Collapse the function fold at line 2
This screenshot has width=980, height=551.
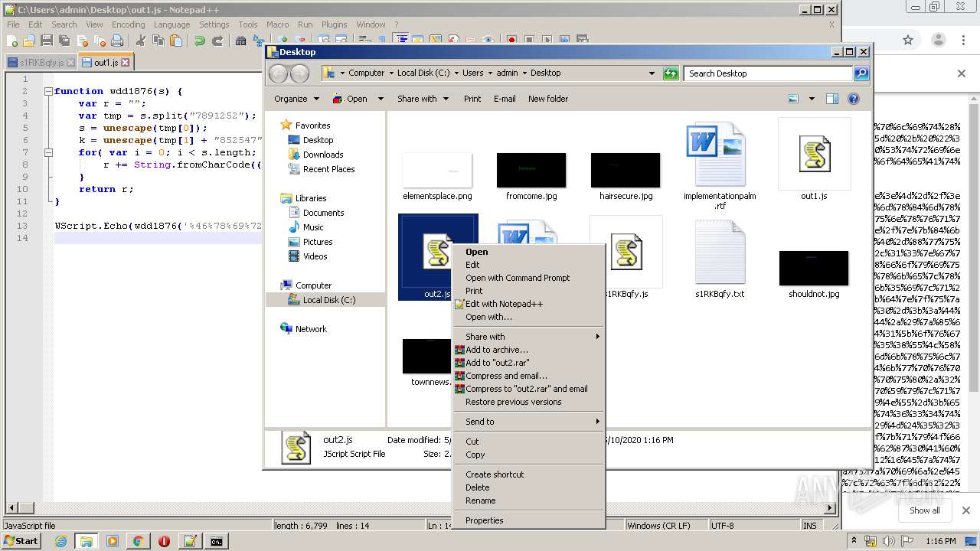47,91
